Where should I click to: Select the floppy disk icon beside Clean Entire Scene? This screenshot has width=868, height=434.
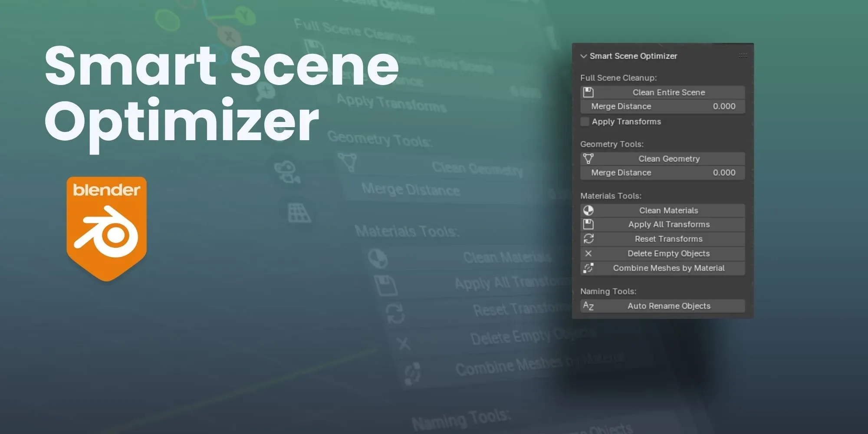589,92
